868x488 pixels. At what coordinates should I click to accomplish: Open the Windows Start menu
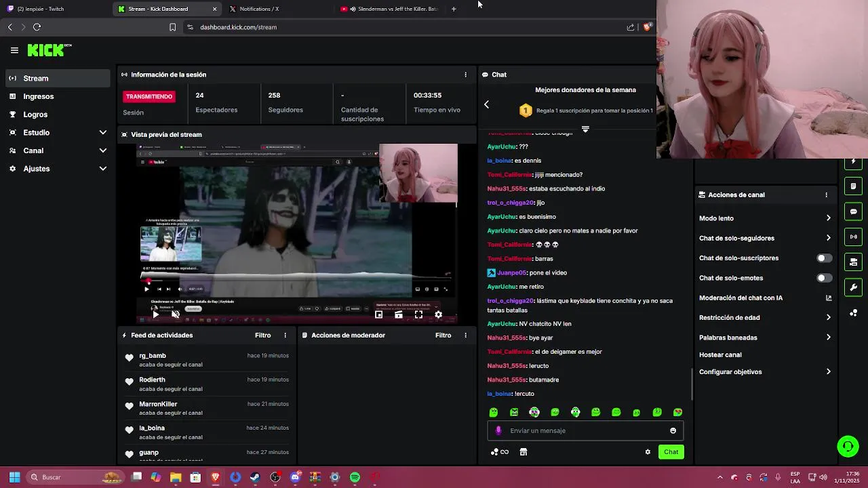click(x=14, y=477)
